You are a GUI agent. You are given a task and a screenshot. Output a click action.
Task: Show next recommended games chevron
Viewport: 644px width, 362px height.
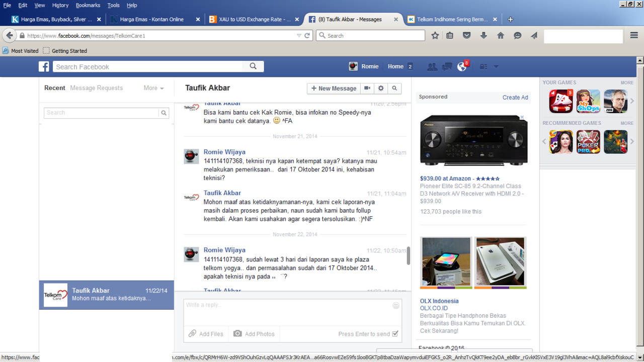(x=632, y=142)
